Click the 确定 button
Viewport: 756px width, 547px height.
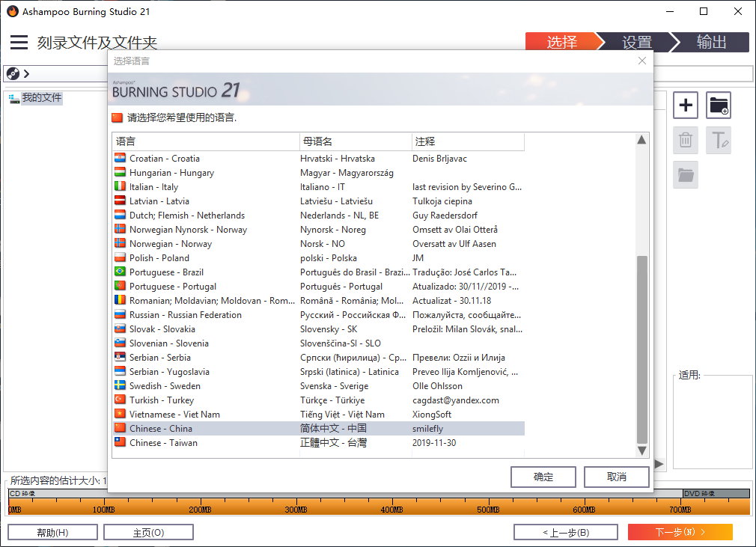point(543,477)
